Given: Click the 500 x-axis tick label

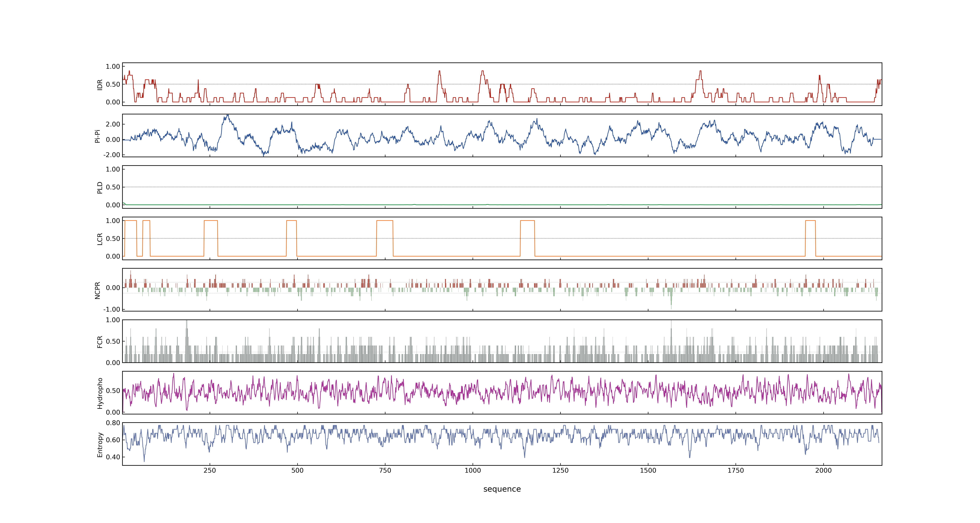Looking at the screenshot, I should (297, 470).
